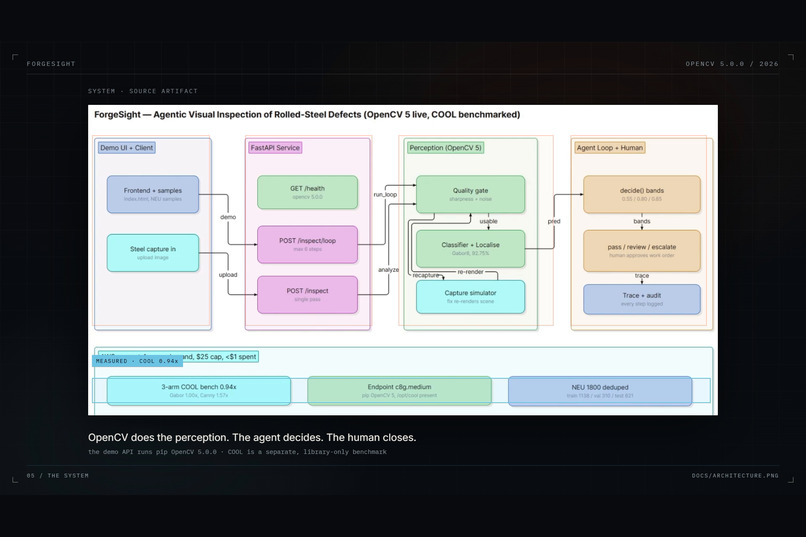Click the 'GET /health' node
Screen dimensions: 806x537
[307, 192]
